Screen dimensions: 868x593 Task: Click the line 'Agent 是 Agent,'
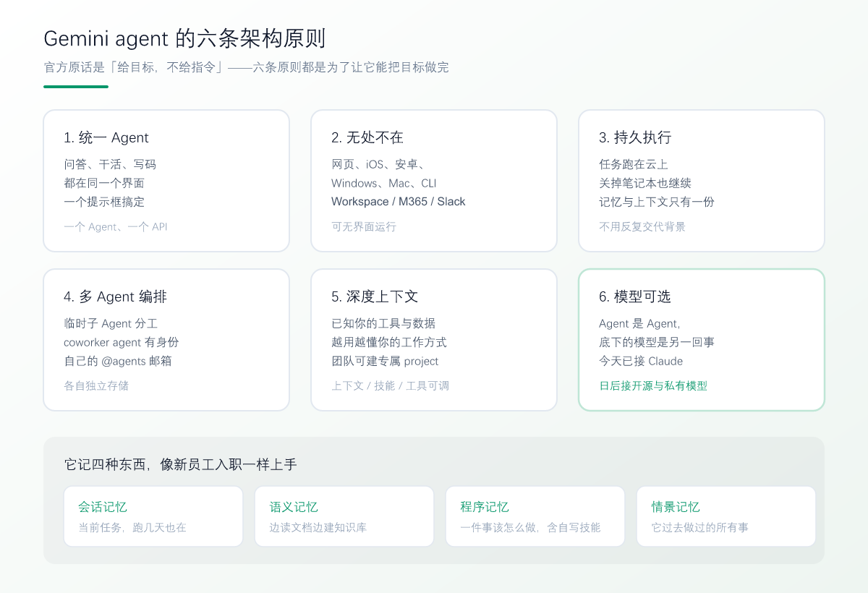(639, 323)
